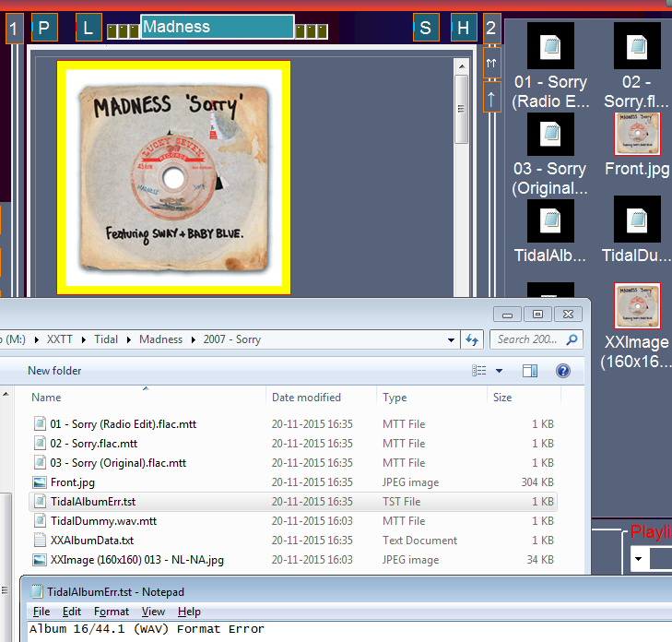Select '03 - Sorry (Original...' file icon

coord(550,135)
